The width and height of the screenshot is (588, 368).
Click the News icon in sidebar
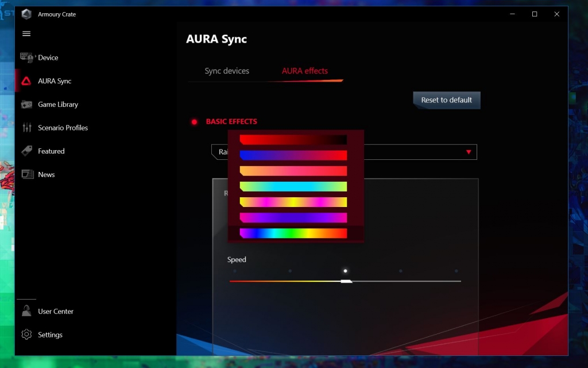(27, 174)
